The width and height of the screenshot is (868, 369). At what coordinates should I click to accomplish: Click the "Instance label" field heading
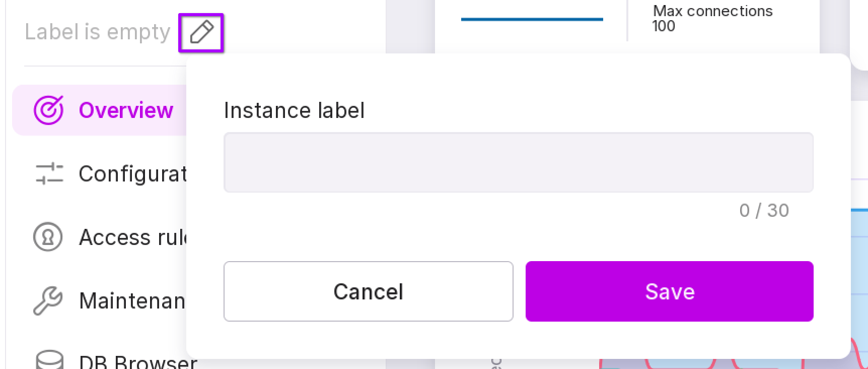294,110
